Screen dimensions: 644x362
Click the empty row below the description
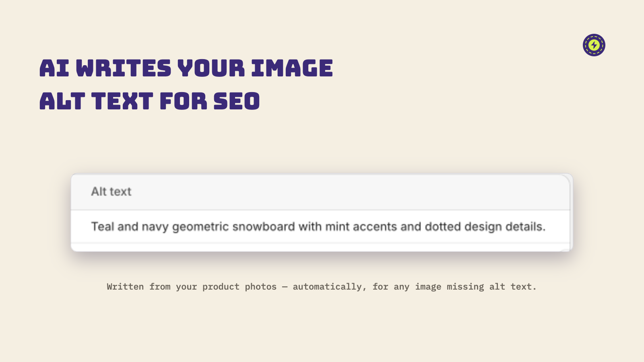pos(320,247)
